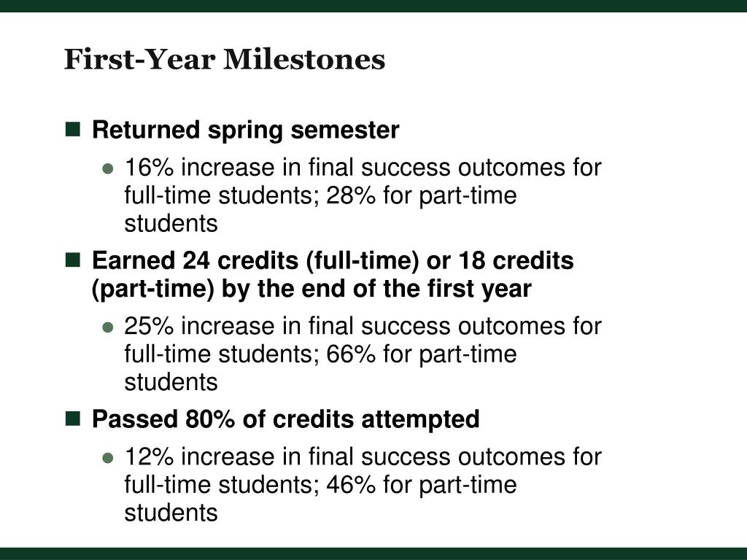Select the Passed 80% of credits attempted heading

pos(285,419)
